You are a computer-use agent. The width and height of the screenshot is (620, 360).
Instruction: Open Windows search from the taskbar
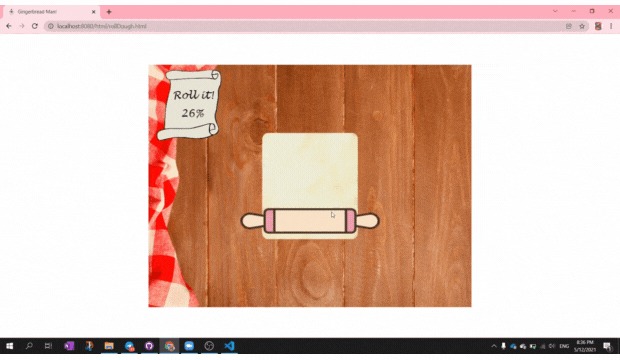[x=29, y=346]
